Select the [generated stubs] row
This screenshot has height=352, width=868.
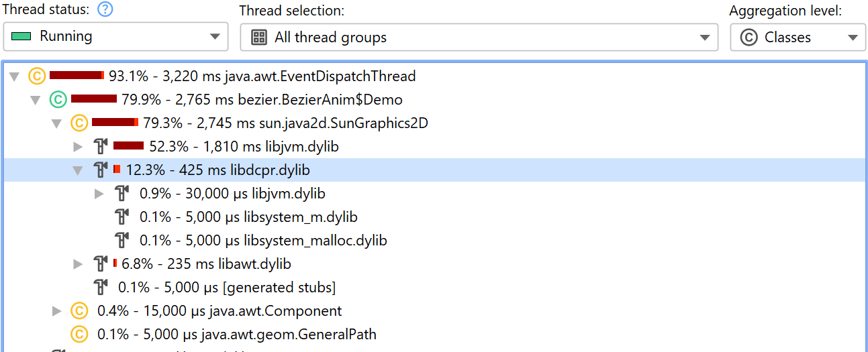pyautogui.click(x=226, y=288)
